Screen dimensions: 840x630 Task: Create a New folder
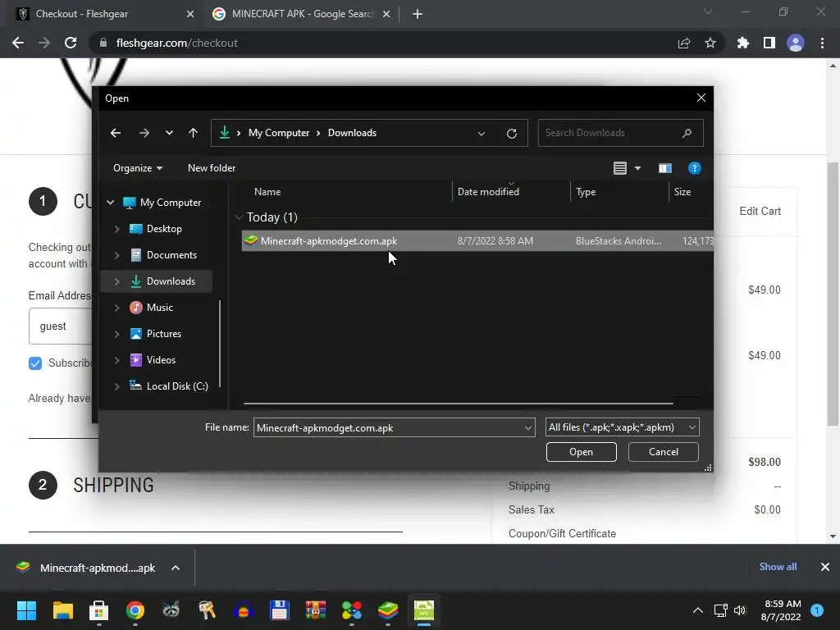212,168
